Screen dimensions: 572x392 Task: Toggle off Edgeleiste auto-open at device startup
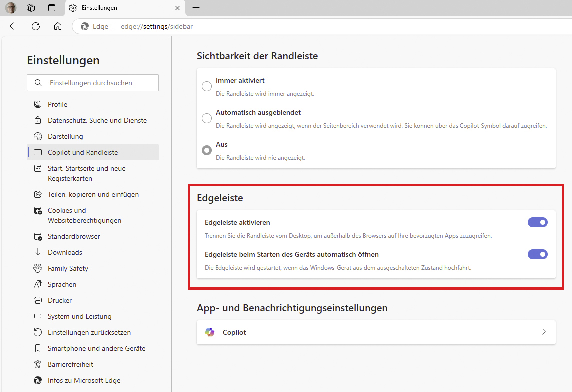pyautogui.click(x=537, y=254)
